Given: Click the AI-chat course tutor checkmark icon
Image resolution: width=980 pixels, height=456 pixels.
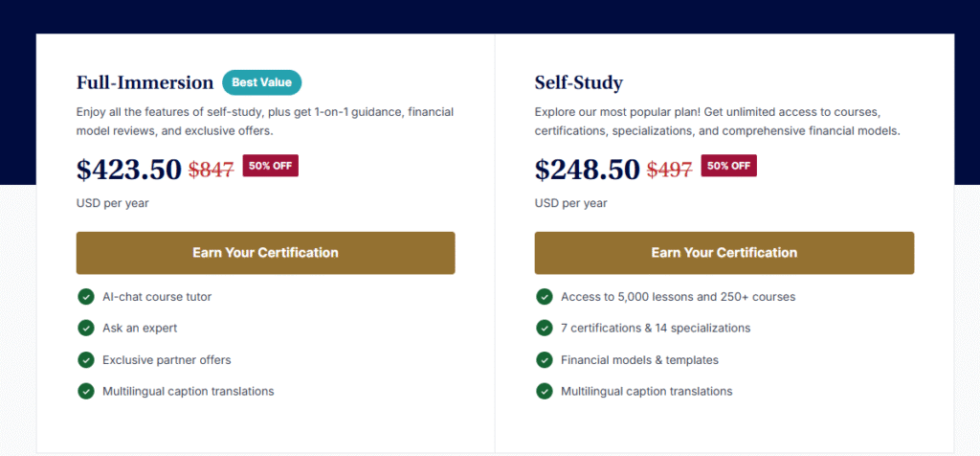Looking at the screenshot, I should pos(86,297).
